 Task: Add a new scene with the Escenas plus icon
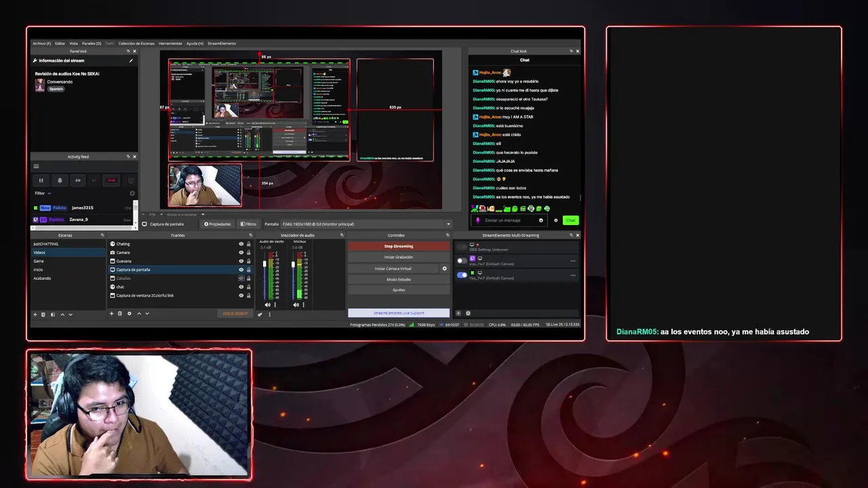35,314
